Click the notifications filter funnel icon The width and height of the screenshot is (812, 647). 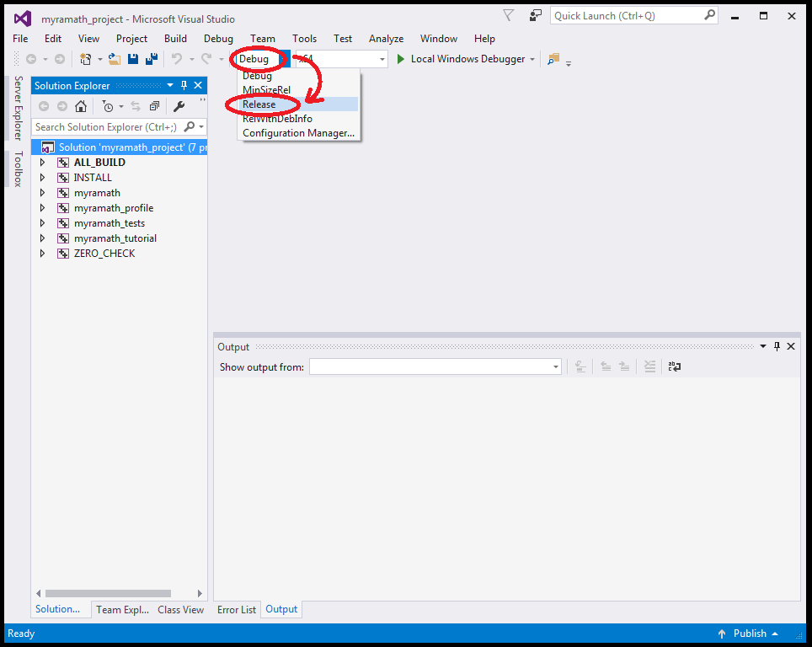[509, 15]
